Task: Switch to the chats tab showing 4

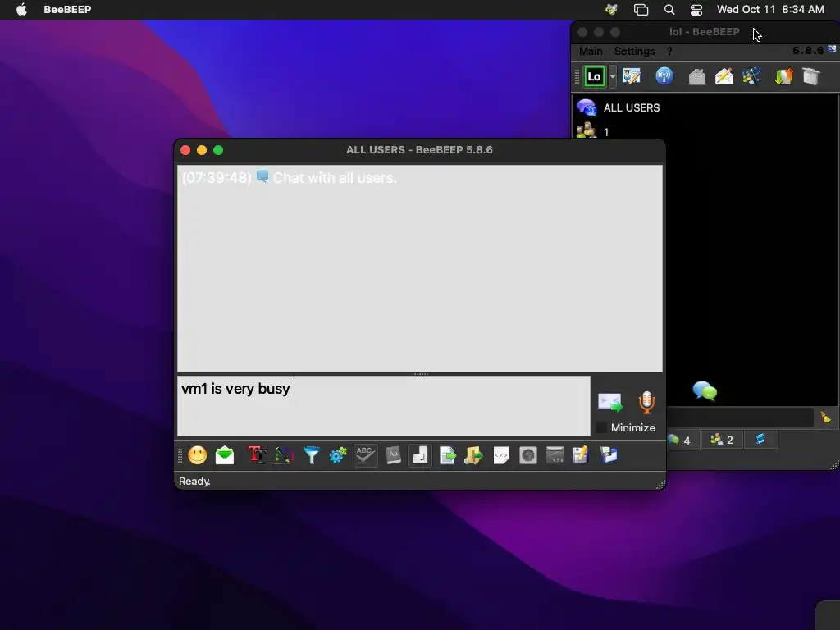Action: [x=681, y=440]
